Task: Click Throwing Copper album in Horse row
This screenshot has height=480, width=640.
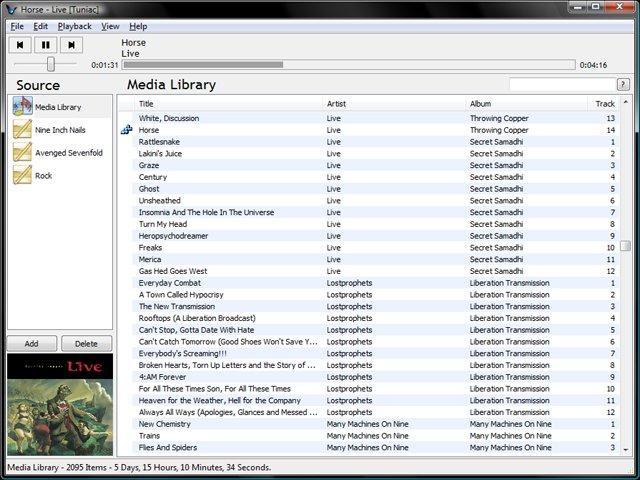Action: click(x=499, y=130)
